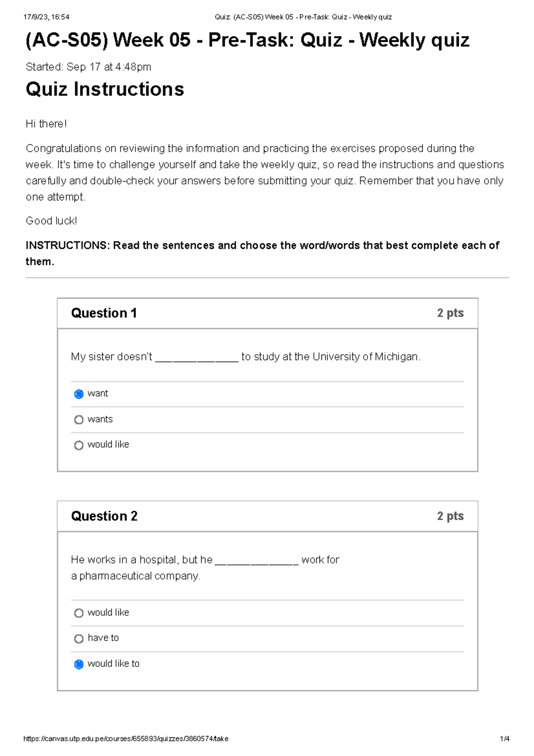Select the "want" answer for Question 1
Image resolution: width=534 pixels, height=756 pixels.
click(x=79, y=394)
